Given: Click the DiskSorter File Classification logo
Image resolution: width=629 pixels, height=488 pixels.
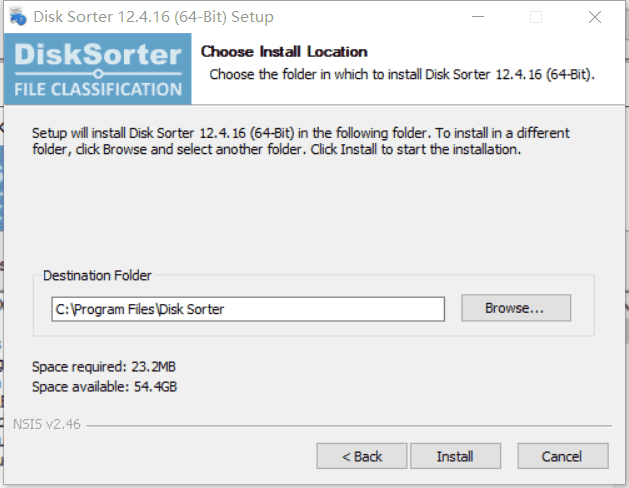Looking at the screenshot, I should pyautogui.click(x=97, y=69).
